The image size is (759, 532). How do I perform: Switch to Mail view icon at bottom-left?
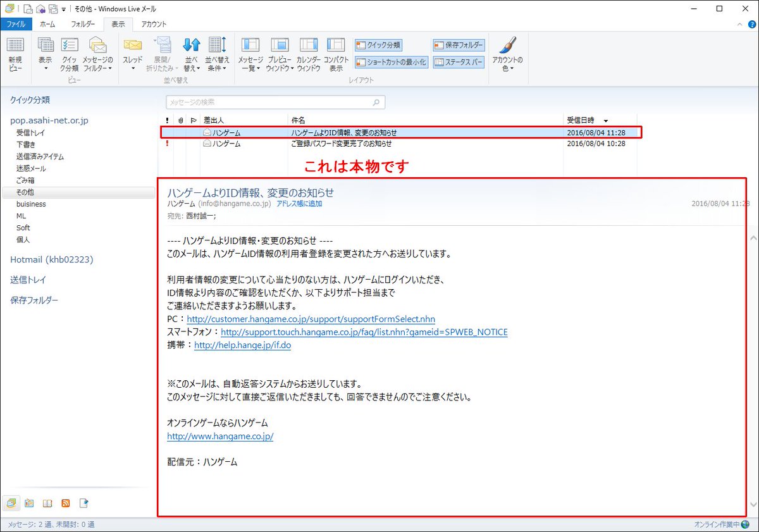click(11, 504)
